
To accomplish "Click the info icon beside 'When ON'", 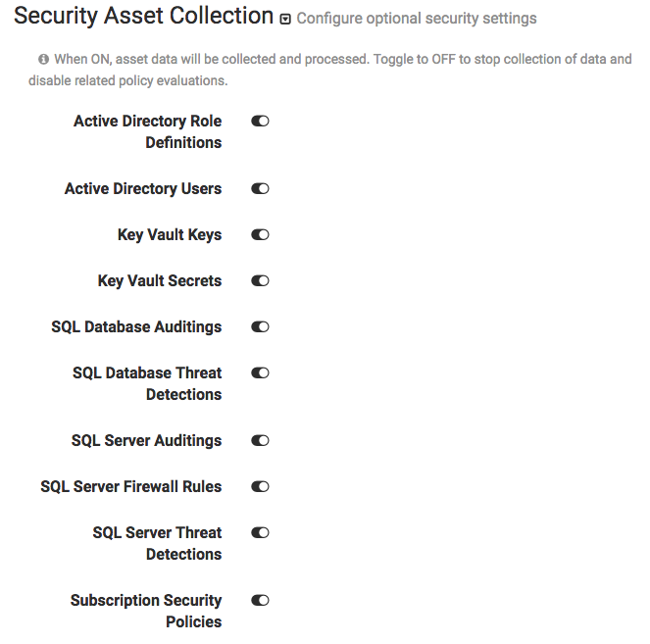I will click(x=43, y=60).
